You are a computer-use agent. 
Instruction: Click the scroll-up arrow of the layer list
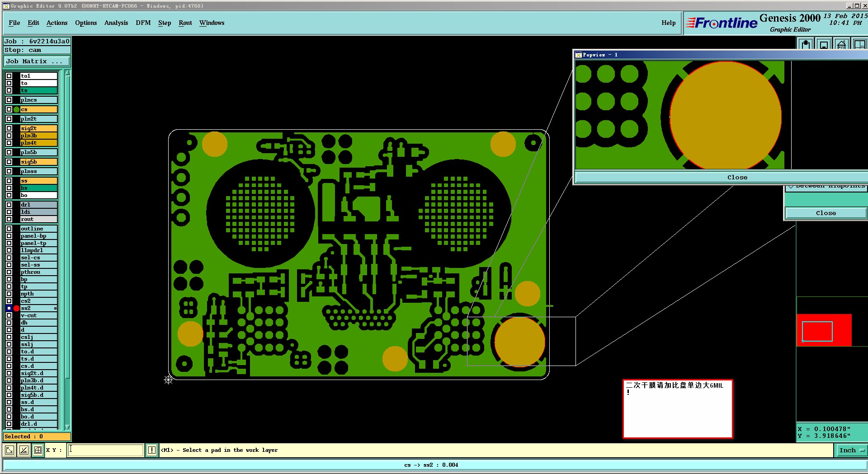67,73
